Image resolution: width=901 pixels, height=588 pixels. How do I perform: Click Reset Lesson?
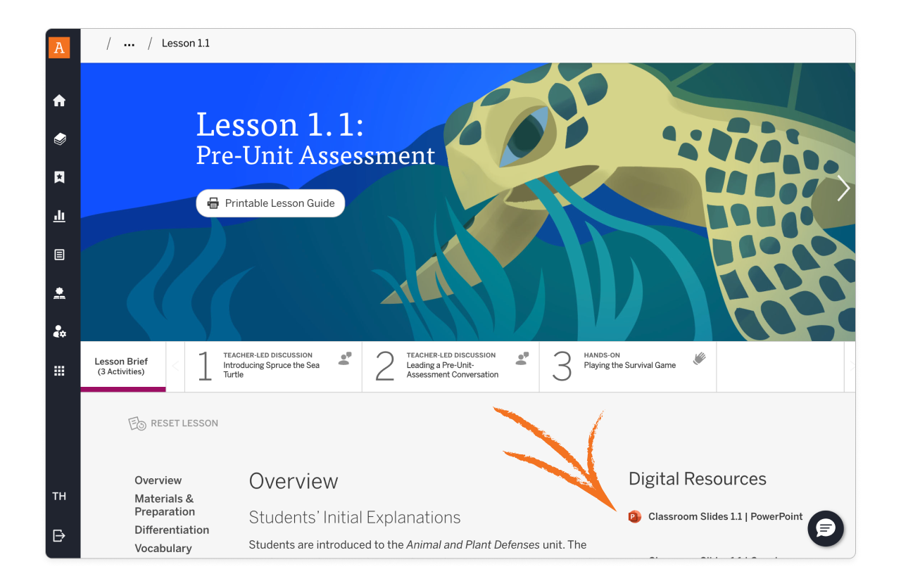click(x=173, y=423)
